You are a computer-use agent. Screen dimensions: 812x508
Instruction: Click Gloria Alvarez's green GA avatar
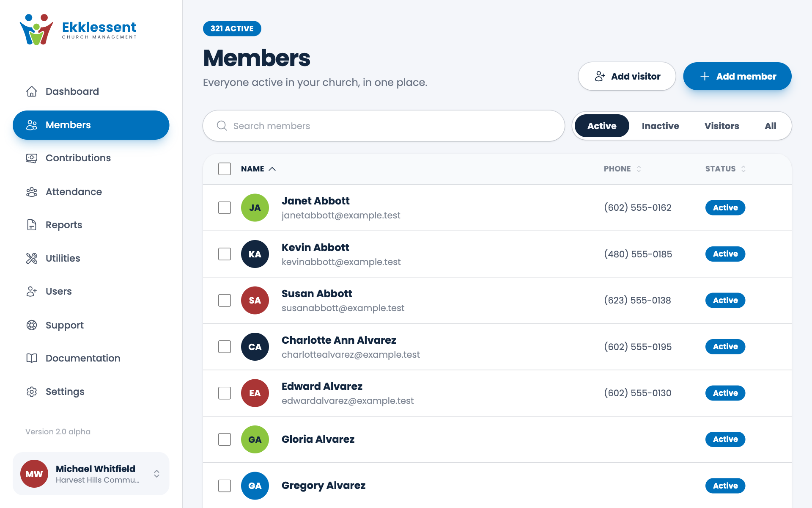[255, 439]
